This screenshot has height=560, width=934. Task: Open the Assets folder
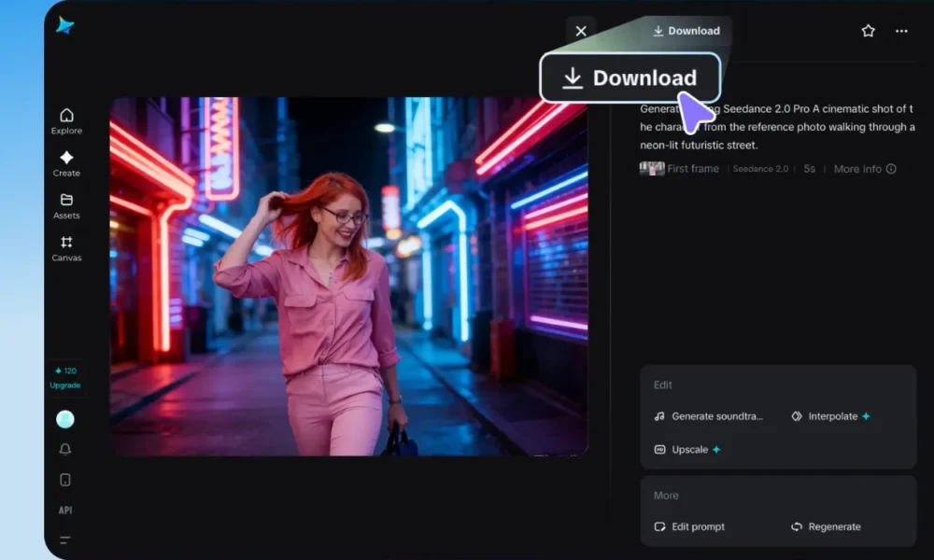pyautogui.click(x=66, y=206)
